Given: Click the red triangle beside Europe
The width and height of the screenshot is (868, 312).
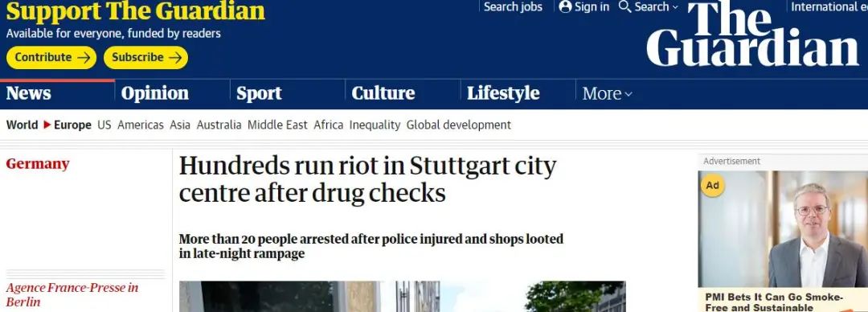Looking at the screenshot, I should point(47,125).
